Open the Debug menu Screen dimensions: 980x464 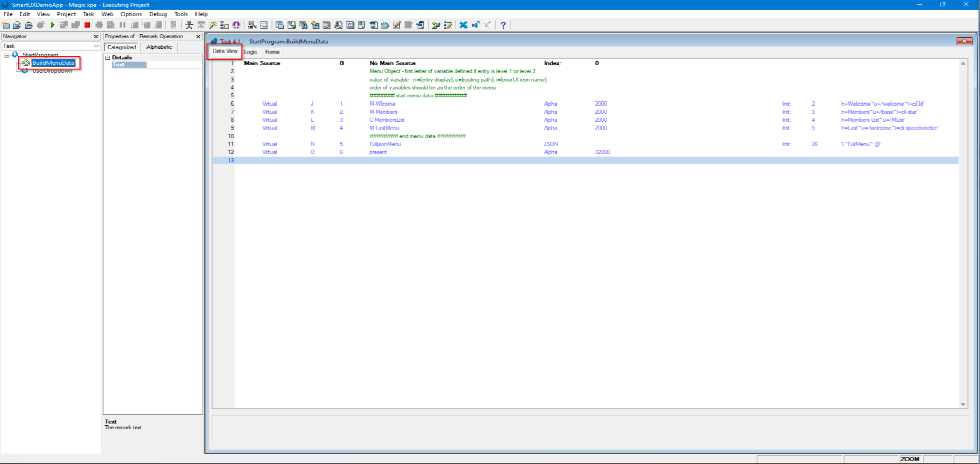pos(158,14)
